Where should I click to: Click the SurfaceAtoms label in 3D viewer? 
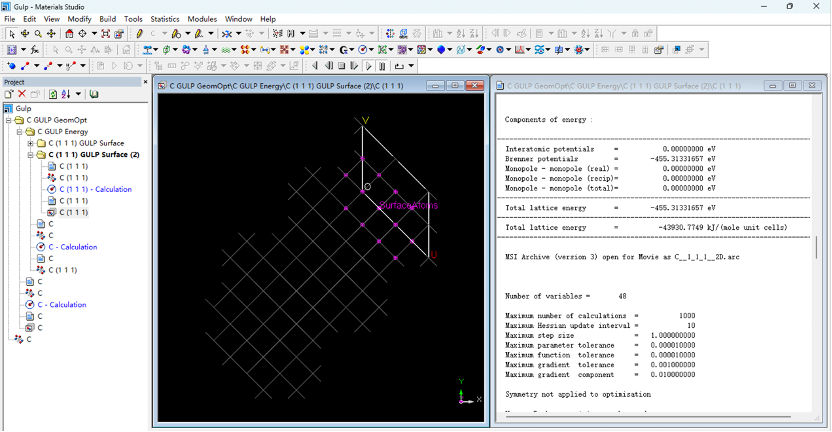[409, 205]
